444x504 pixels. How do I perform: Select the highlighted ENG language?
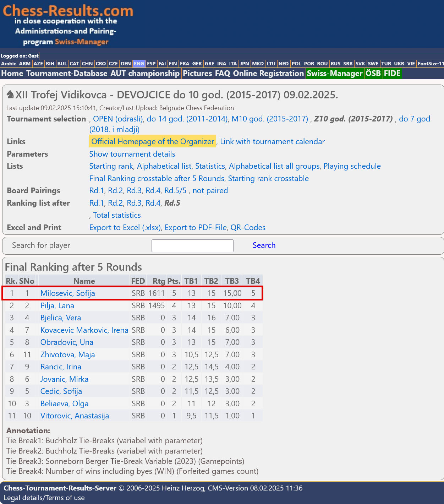[x=139, y=64]
